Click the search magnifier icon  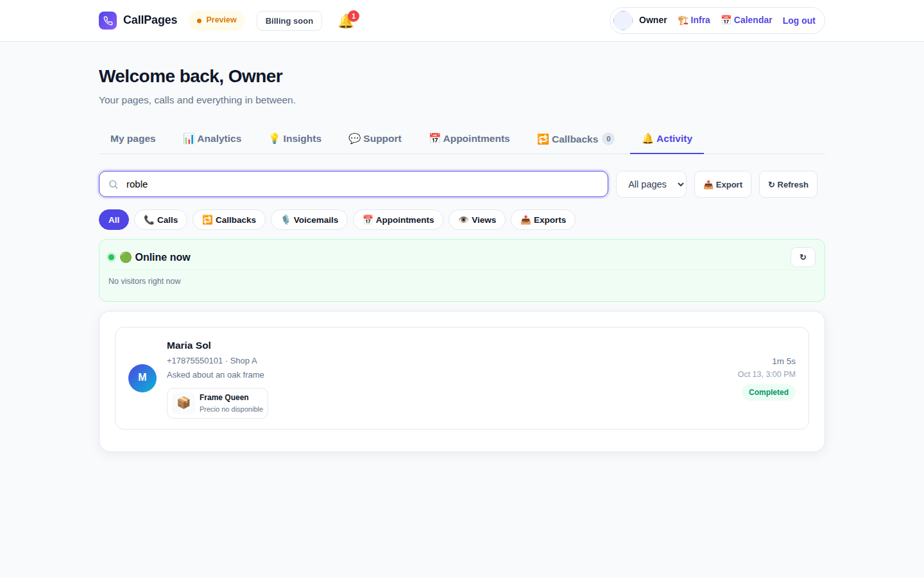click(x=114, y=184)
